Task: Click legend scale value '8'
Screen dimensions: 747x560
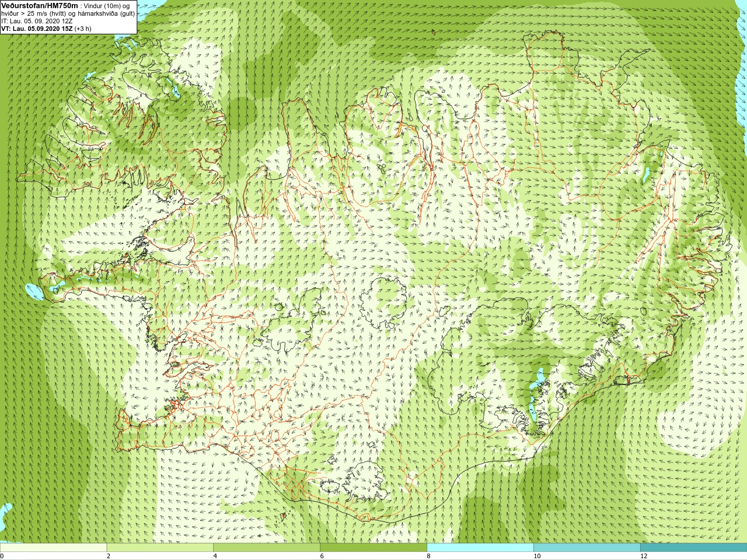Action: pyautogui.click(x=428, y=556)
